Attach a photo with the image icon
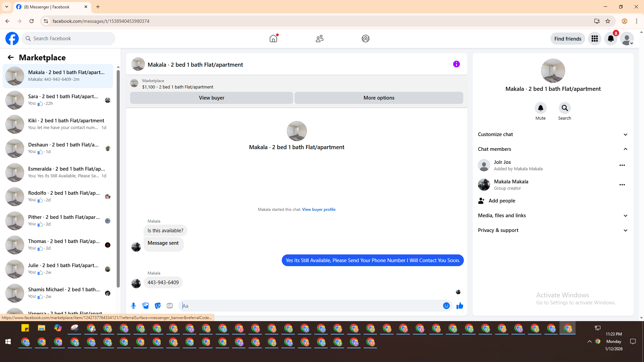 pyautogui.click(x=146, y=306)
